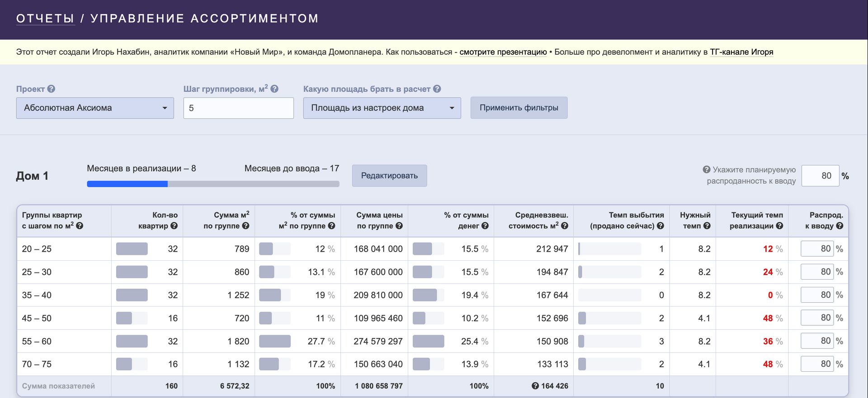Click help icon in Кол-во квартир header
This screenshot has width=868, height=398.
(x=174, y=226)
